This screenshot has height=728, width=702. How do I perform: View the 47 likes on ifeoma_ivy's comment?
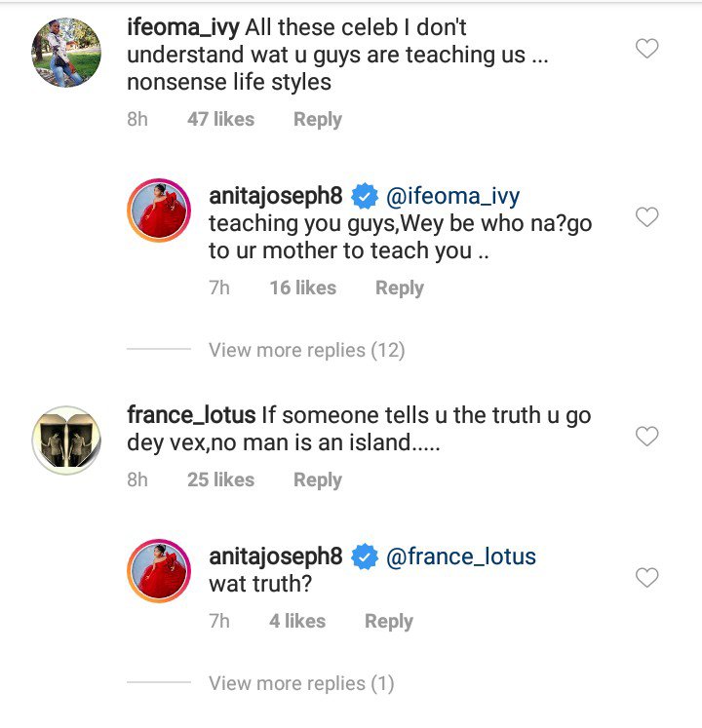(x=220, y=120)
